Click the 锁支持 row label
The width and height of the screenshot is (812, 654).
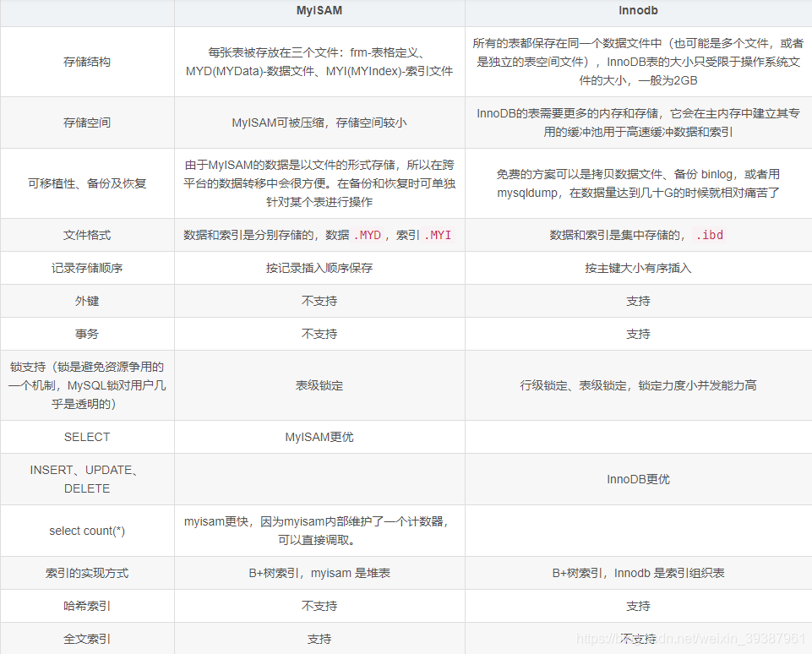(x=87, y=385)
